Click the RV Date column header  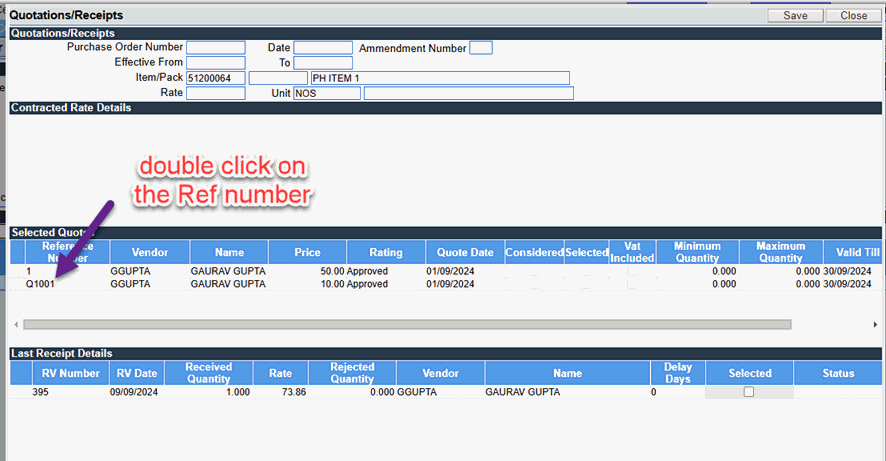pos(137,373)
